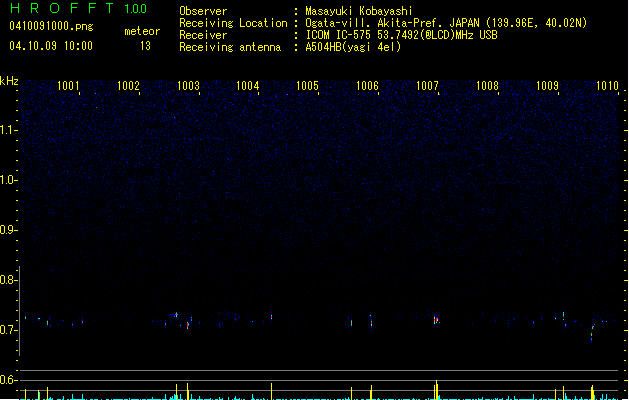Image resolution: width=629 pixels, height=400 pixels.
Task: Select the Ogata-vill. Akita-Pref. JAPAN location text
Action: [446, 23]
